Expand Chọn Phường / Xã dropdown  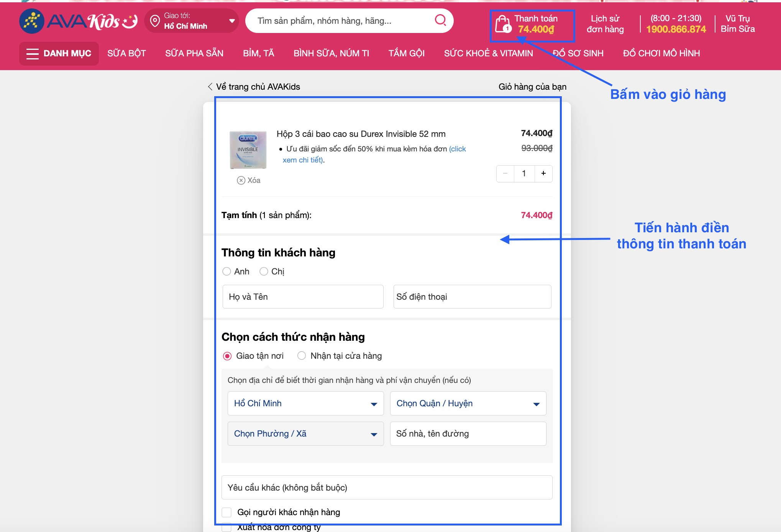(x=305, y=434)
